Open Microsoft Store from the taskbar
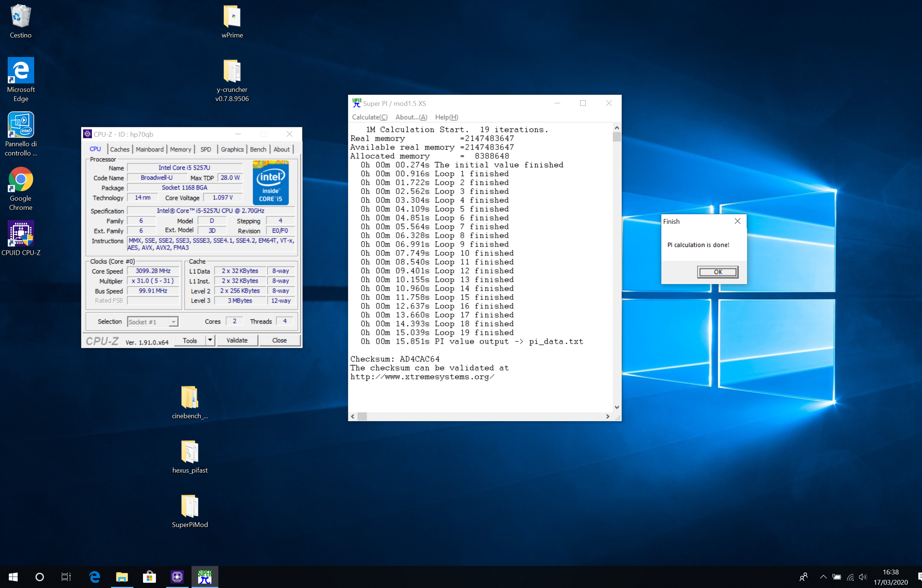The width and height of the screenshot is (922, 588). pyautogui.click(x=149, y=577)
